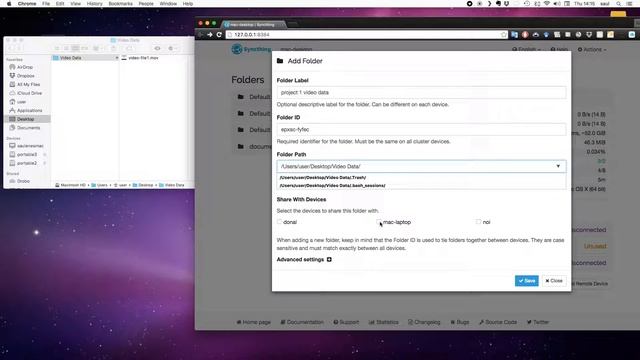Open the Source Code footer link

498,322
